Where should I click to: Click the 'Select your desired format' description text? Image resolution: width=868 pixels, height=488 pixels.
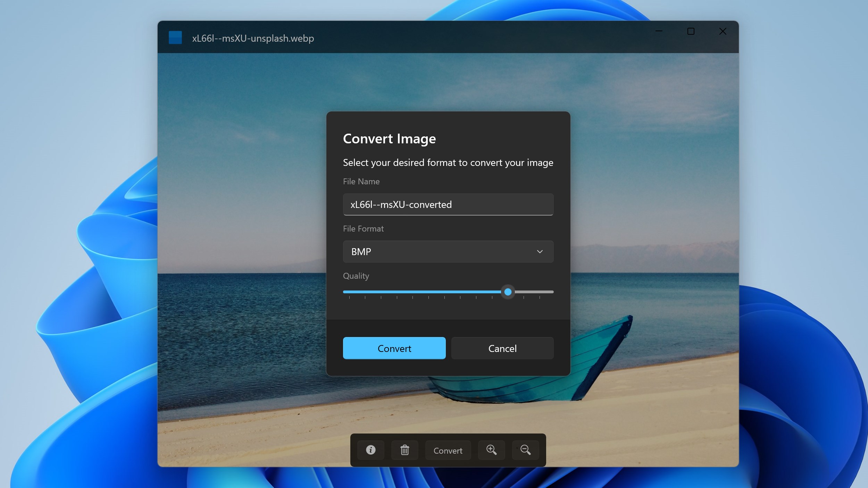click(448, 162)
